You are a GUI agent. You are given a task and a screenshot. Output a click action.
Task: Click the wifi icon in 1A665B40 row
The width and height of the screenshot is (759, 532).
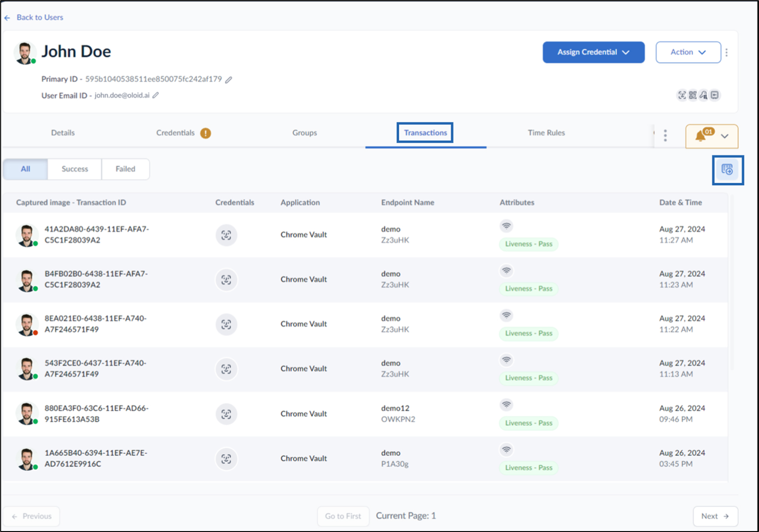506,450
